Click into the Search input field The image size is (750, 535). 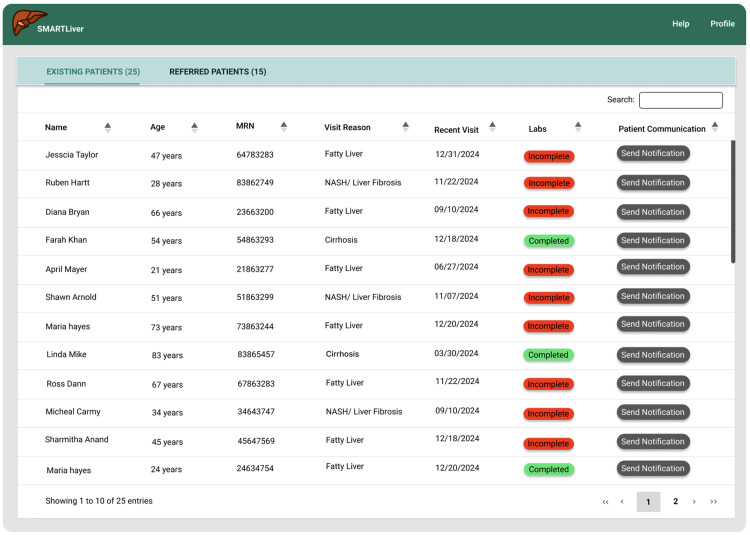click(681, 100)
